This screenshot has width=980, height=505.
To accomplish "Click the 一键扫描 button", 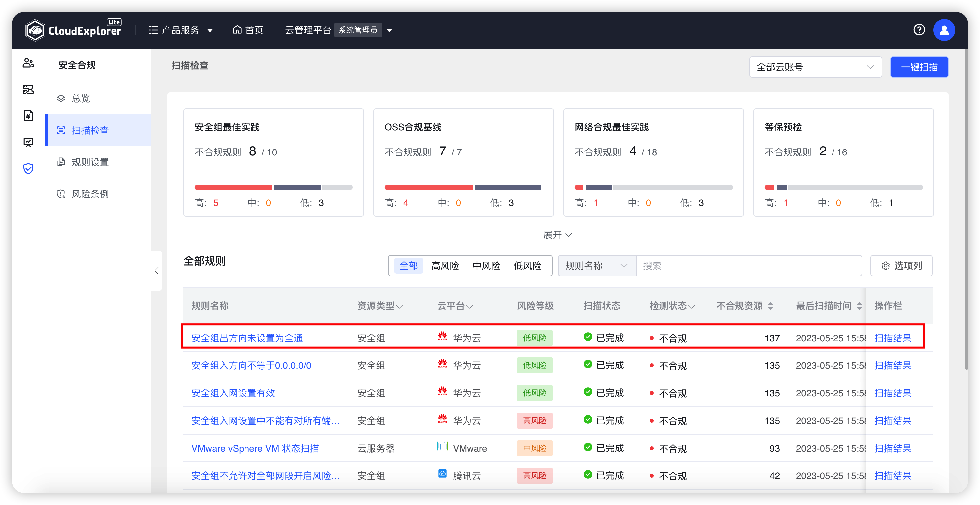I will [919, 67].
